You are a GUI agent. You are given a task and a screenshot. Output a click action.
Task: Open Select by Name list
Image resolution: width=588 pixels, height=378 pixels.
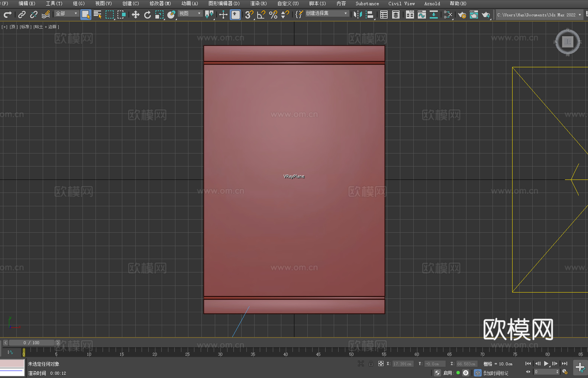coord(98,14)
